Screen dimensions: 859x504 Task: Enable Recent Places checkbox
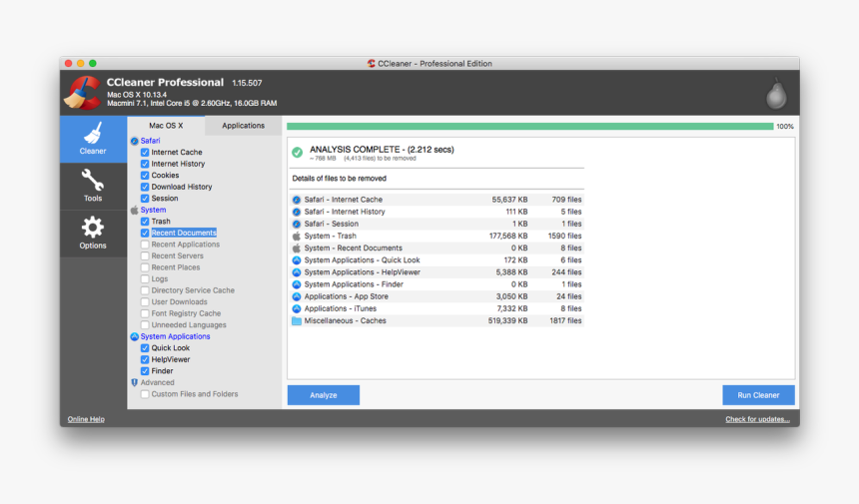pyautogui.click(x=145, y=267)
